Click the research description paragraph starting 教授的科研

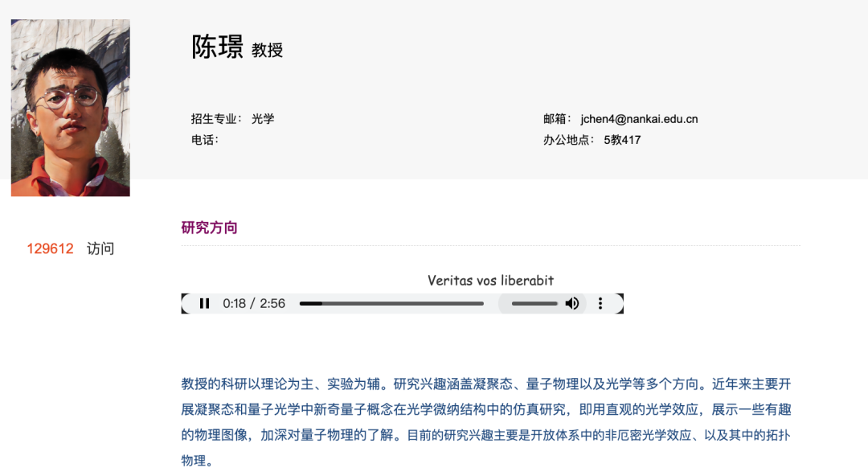[486, 422]
